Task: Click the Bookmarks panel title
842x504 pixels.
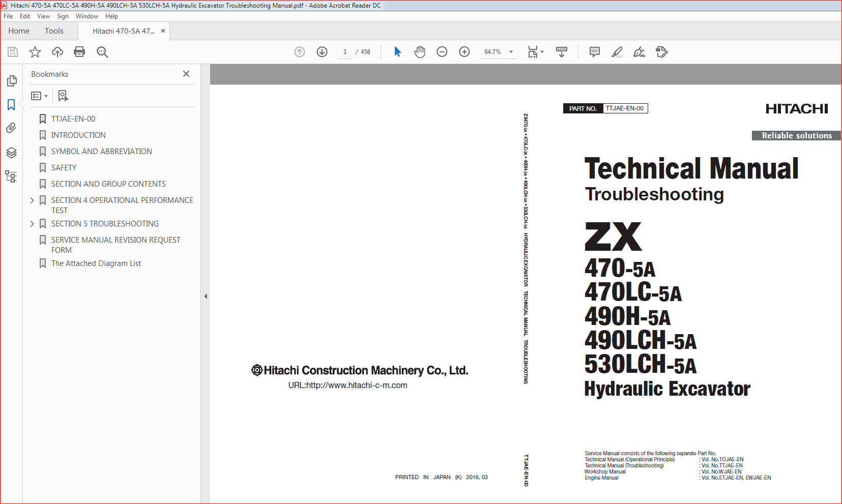Action: 49,74
